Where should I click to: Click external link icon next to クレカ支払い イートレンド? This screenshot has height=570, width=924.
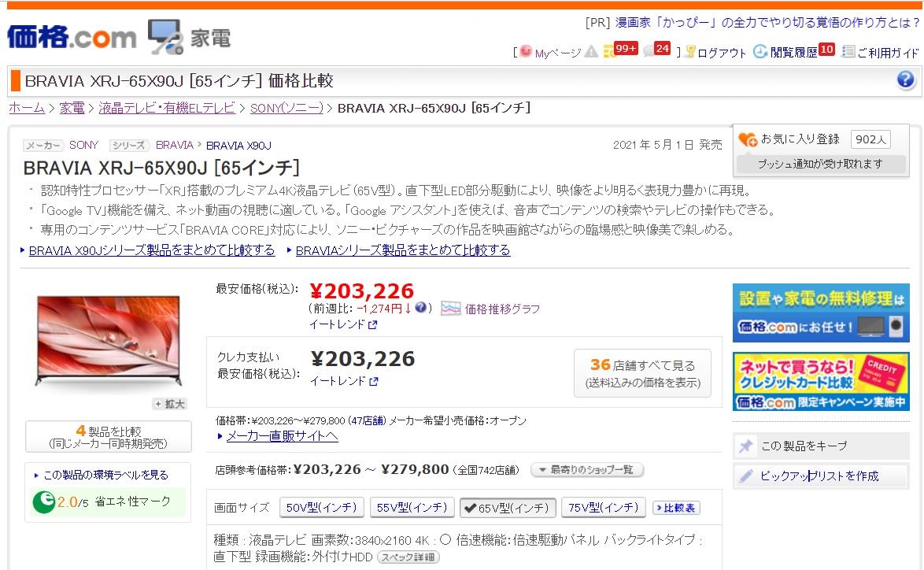(x=373, y=381)
